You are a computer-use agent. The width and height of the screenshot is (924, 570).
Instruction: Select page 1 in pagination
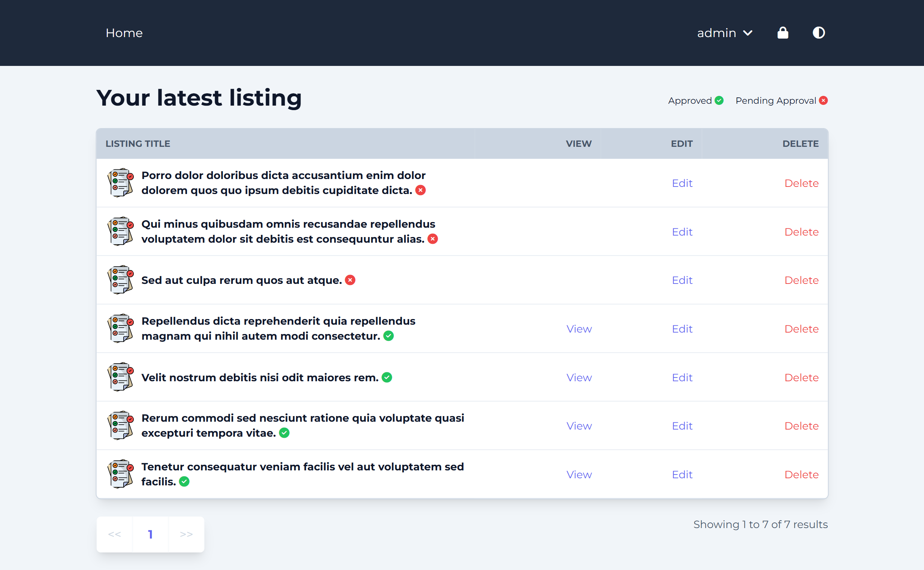150,534
